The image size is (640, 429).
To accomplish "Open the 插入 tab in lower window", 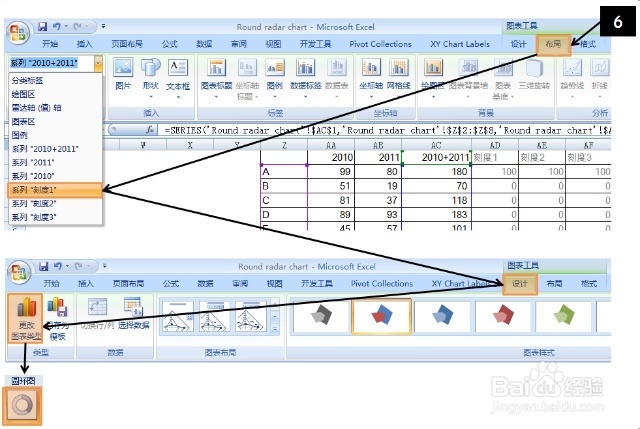I will click(x=86, y=284).
